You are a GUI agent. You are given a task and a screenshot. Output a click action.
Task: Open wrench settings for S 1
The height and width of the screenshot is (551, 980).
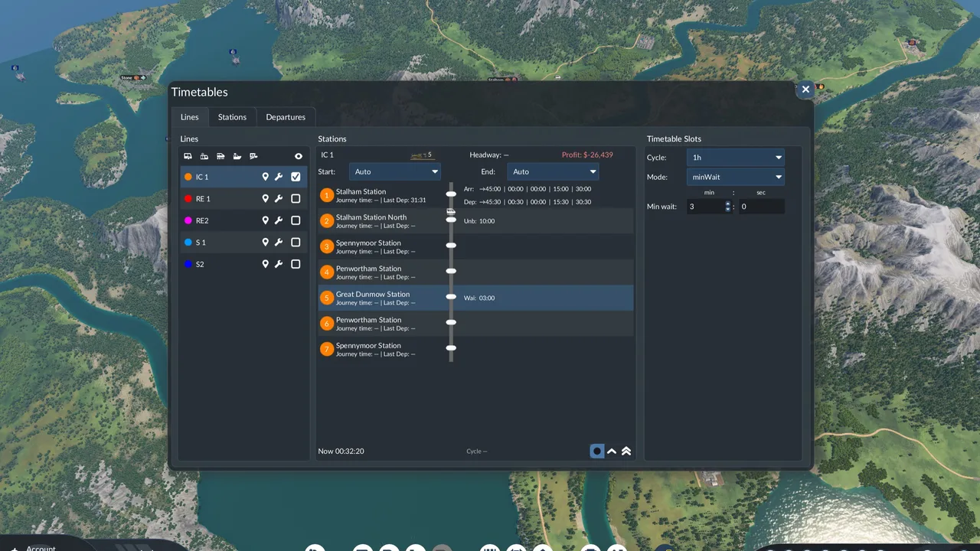(279, 243)
